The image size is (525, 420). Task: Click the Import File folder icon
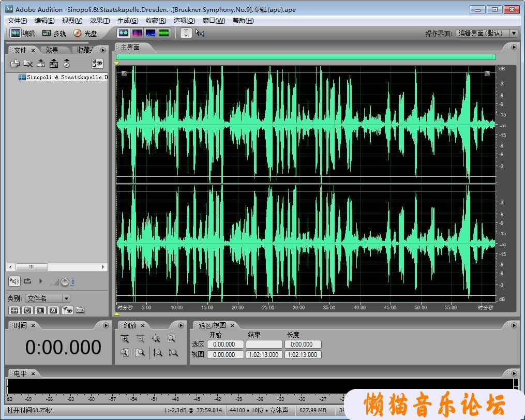click(x=14, y=63)
